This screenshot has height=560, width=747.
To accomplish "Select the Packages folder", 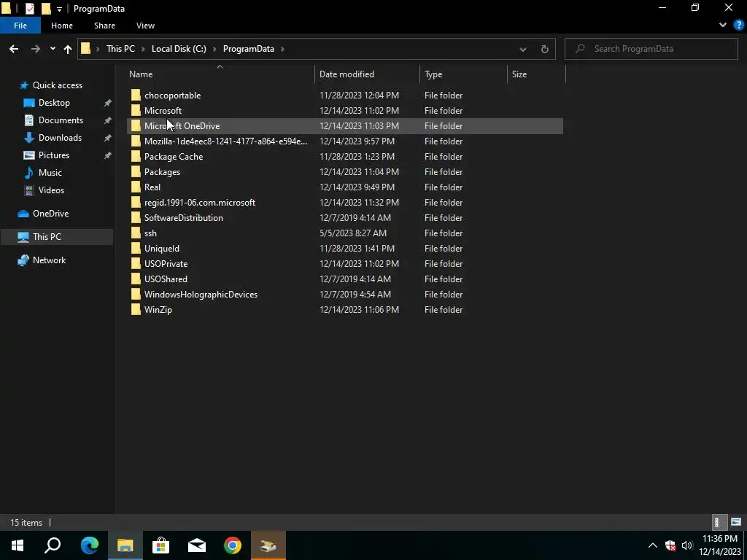I will coord(162,172).
